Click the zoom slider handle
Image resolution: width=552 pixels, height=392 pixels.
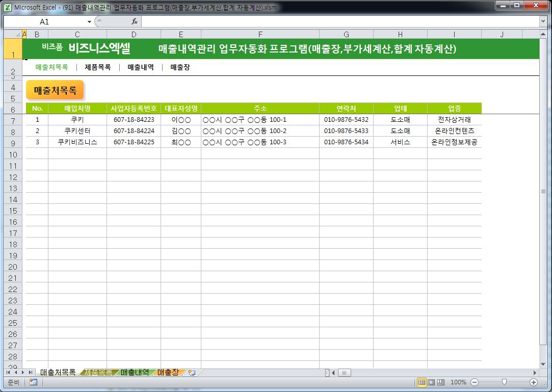tap(504, 382)
